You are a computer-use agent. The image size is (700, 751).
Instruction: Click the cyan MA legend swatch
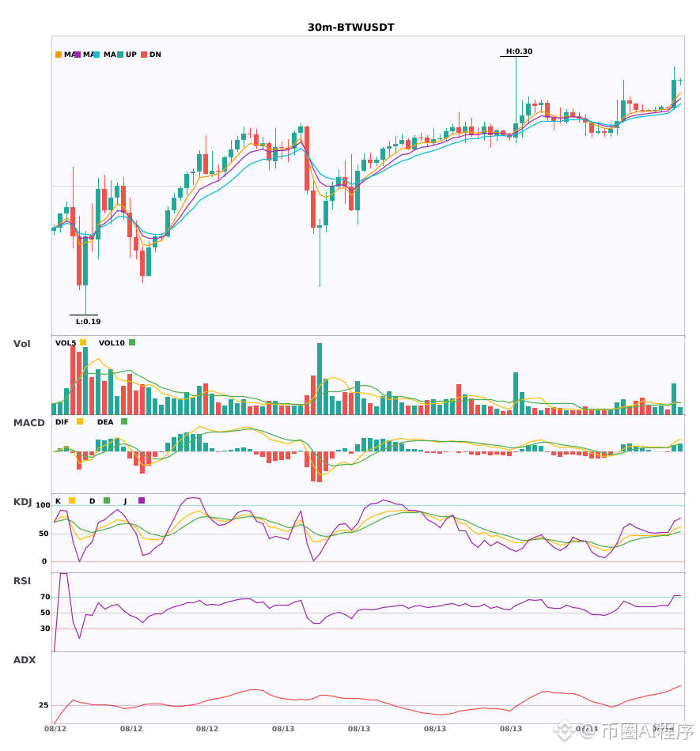click(96, 55)
